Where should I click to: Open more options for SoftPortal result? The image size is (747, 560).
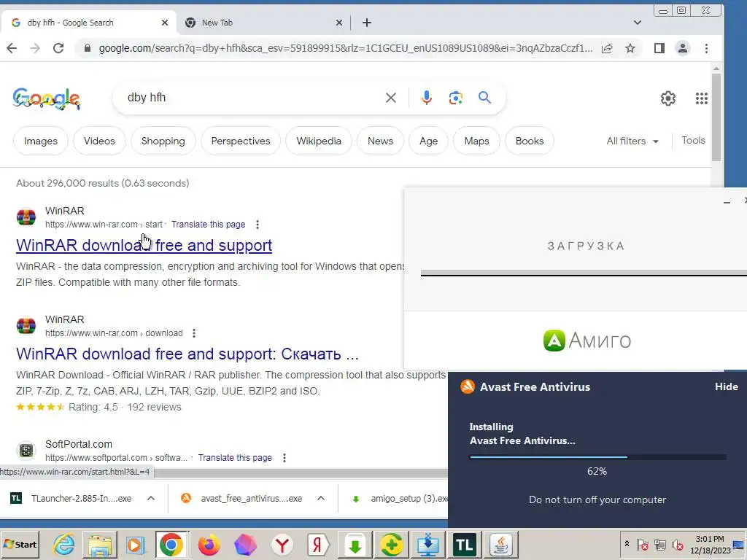285,458
